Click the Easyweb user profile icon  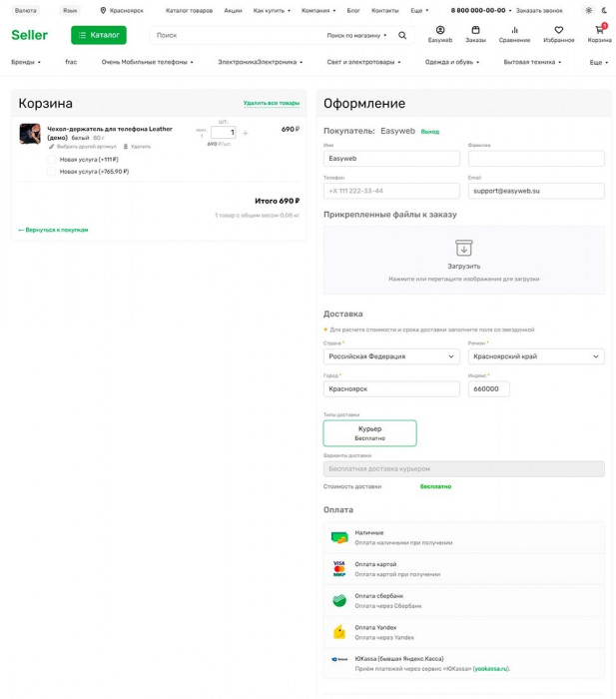(x=439, y=31)
